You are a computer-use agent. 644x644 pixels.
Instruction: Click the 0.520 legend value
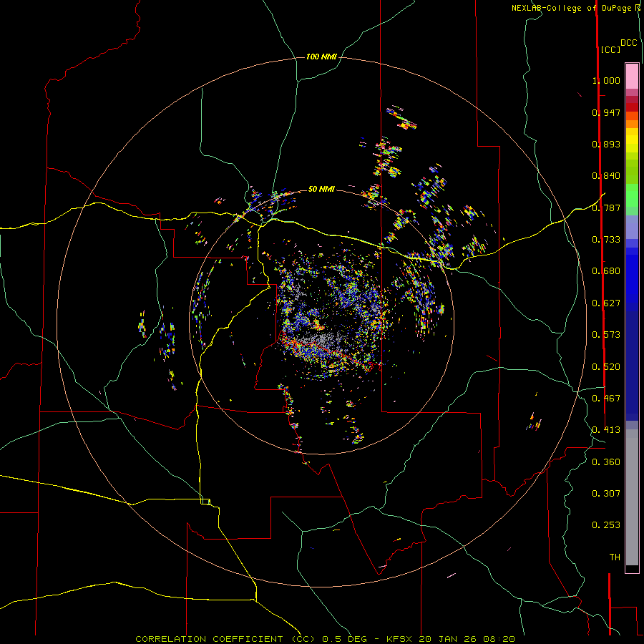click(606, 367)
